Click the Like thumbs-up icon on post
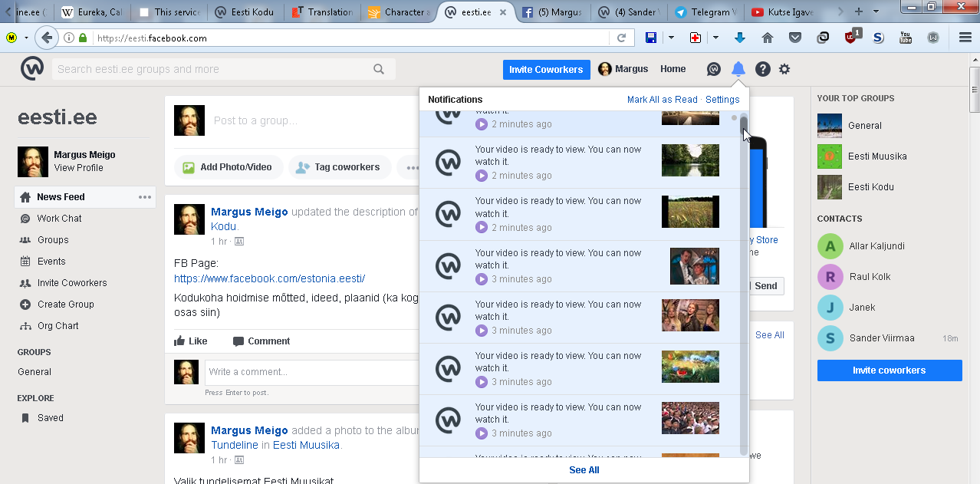The width and height of the screenshot is (980, 484). [x=179, y=341]
